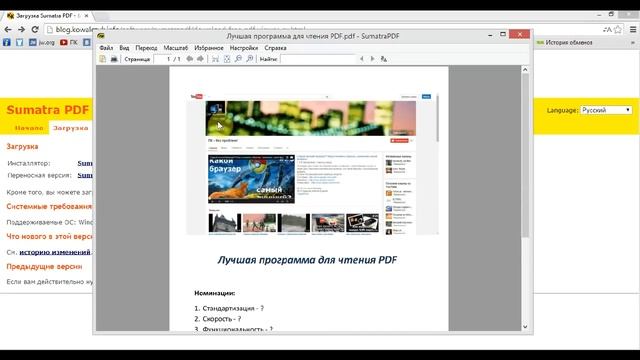Open the jw.org bookmark
640x360 pixels.
[x=42, y=42]
